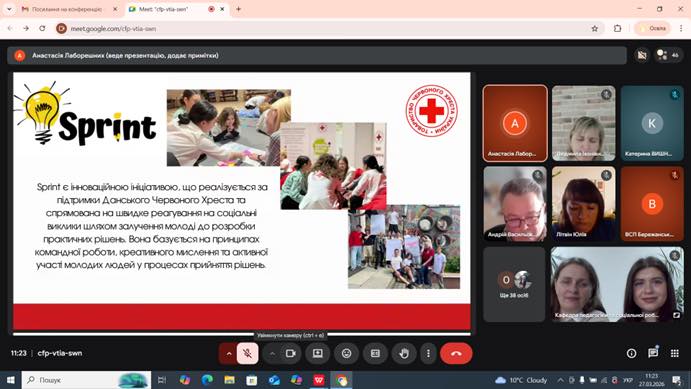Open the emoji reactions button
Screen dimensions: 691x389
(347, 353)
